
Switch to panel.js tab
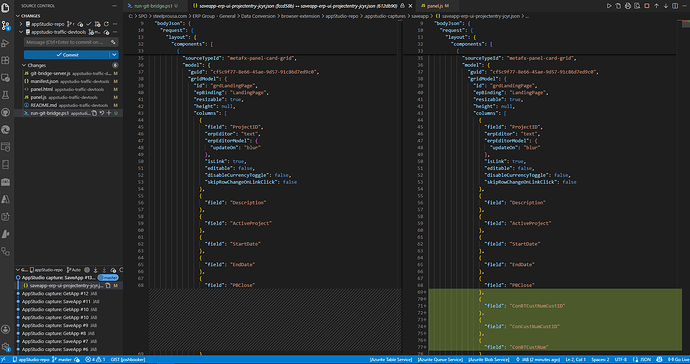pos(437,6)
